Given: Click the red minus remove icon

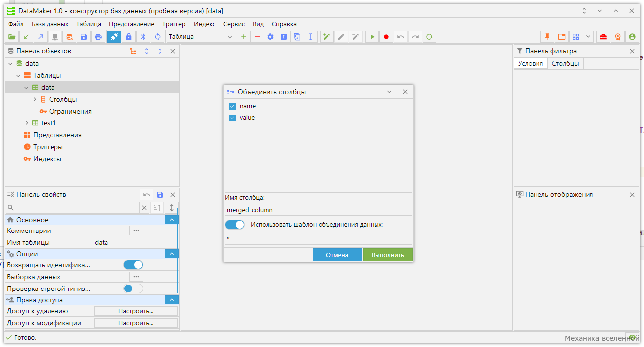Looking at the screenshot, I should pyautogui.click(x=257, y=37).
